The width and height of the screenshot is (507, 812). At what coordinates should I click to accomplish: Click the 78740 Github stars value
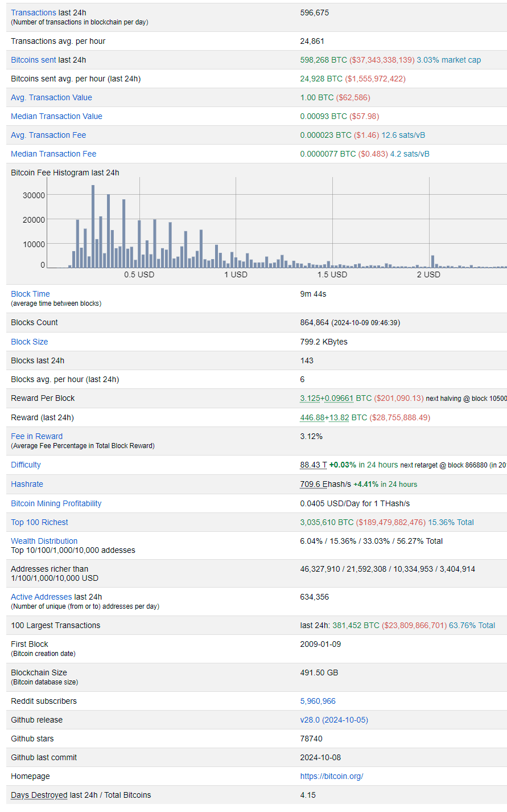(311, 739)
